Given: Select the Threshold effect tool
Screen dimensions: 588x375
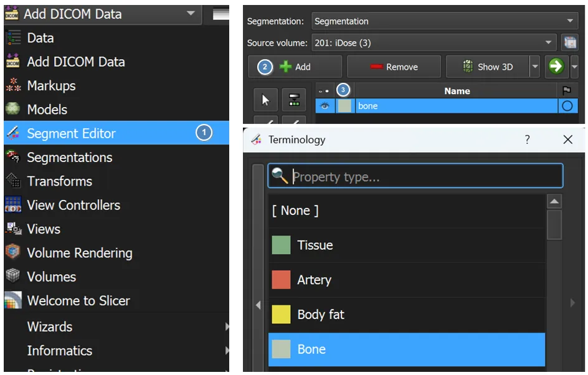Looking at the screenshot, I should click(x=294, y=100).
